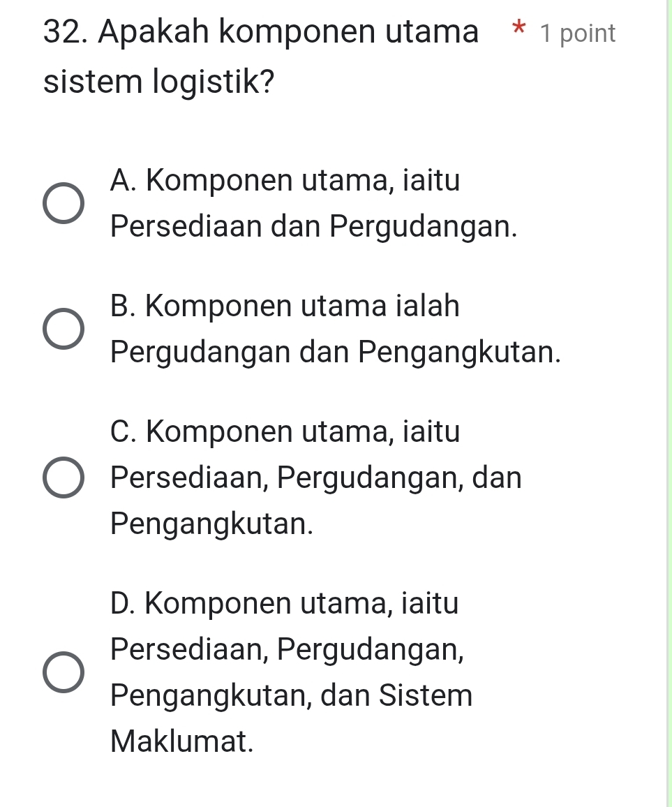
Task: Click the word 'Maklumat.' in option D
Action: click(181, 741)
